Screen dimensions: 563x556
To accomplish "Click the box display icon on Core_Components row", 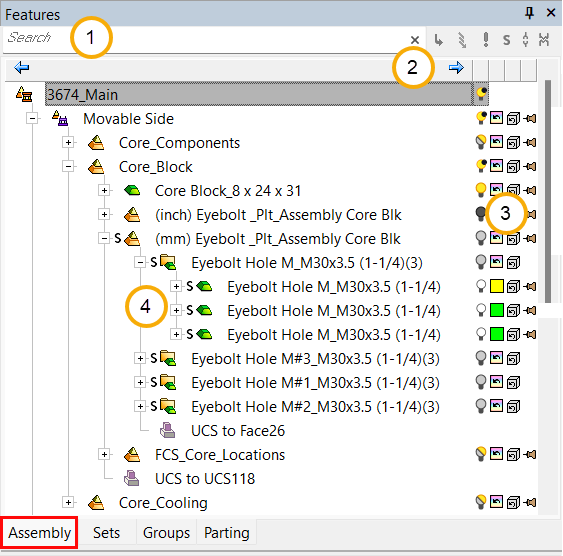I will pyautogui.click(x=513, y=142).
